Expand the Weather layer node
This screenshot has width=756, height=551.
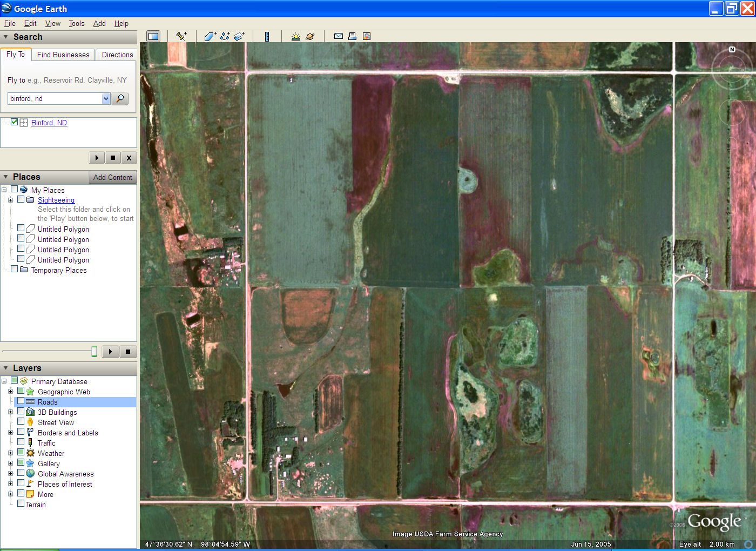pos(10,453)
